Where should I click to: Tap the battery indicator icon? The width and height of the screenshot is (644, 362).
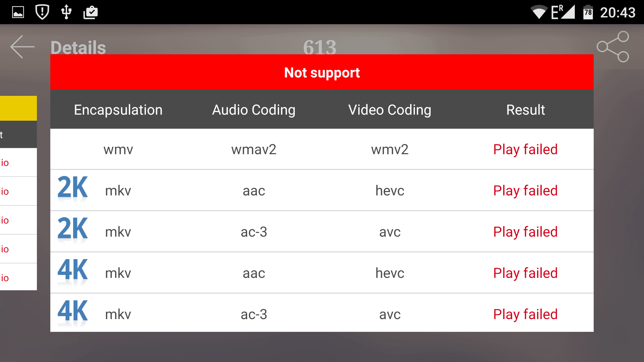tap(588, 12)
